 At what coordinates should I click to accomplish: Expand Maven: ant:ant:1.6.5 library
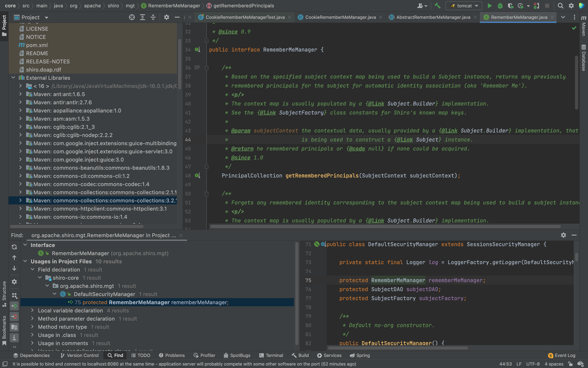point(20,94)
